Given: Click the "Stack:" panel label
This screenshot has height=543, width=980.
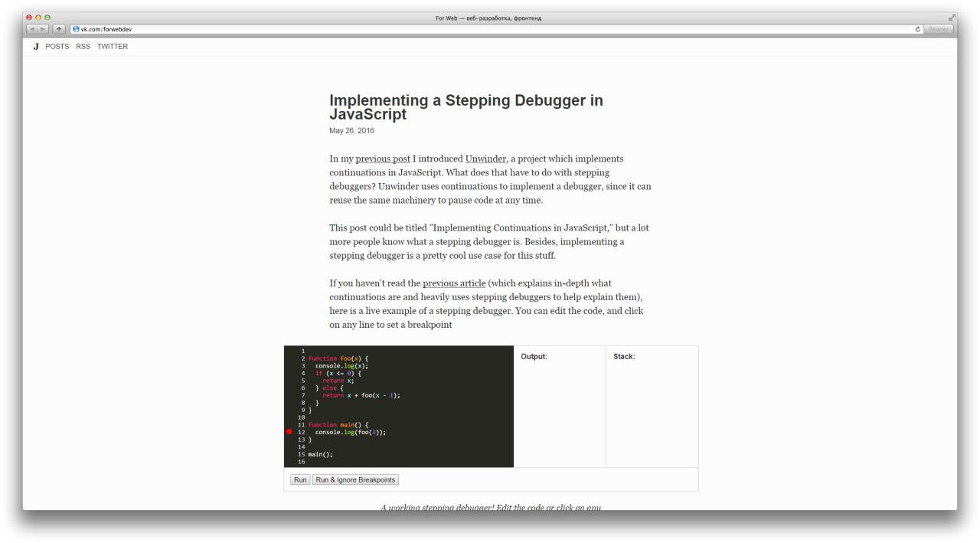Looking at the screenshot, I should [624, 357].
